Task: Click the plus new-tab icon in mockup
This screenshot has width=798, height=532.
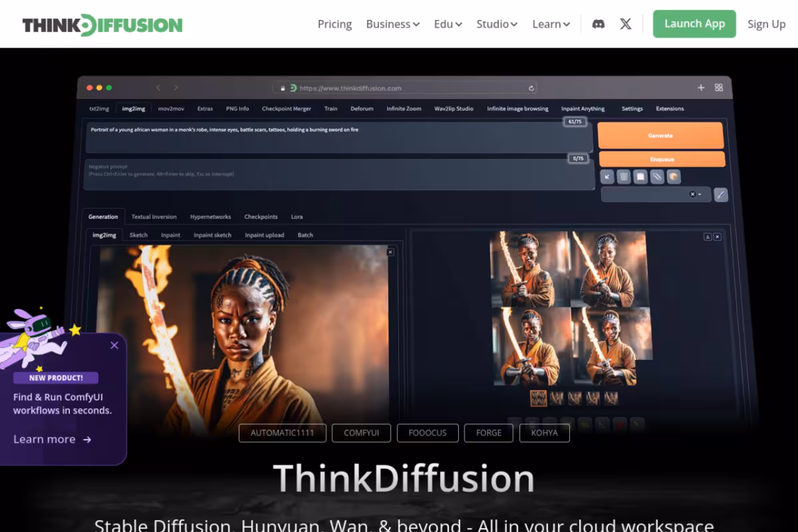Action: [x=701, y=88]
